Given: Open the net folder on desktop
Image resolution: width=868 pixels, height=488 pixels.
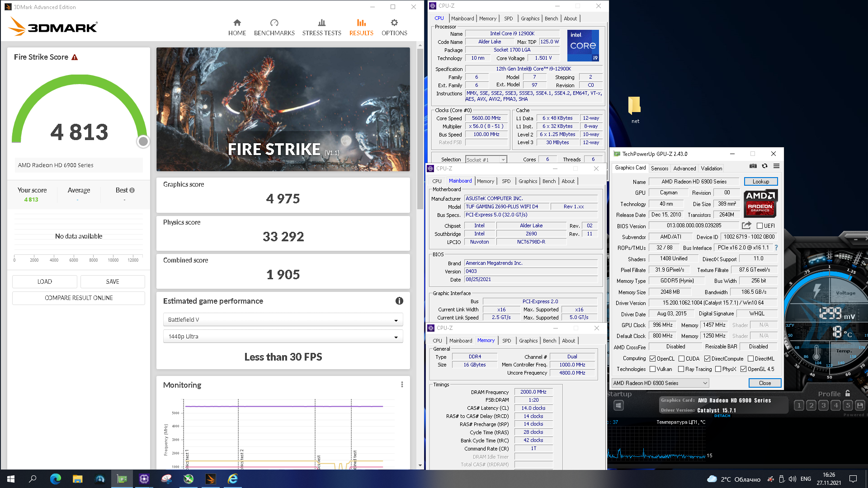Looking at the screenshot, I should click(x=635, y=110).
